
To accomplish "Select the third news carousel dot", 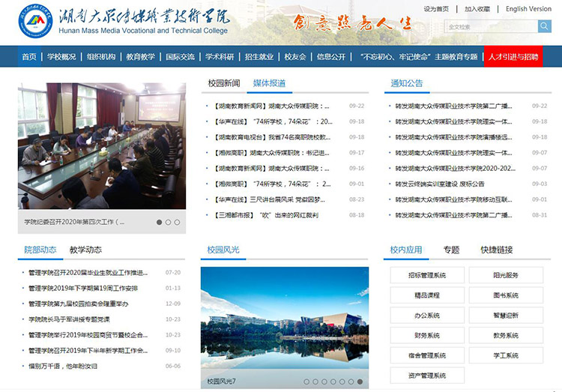I will click(177, 223).
